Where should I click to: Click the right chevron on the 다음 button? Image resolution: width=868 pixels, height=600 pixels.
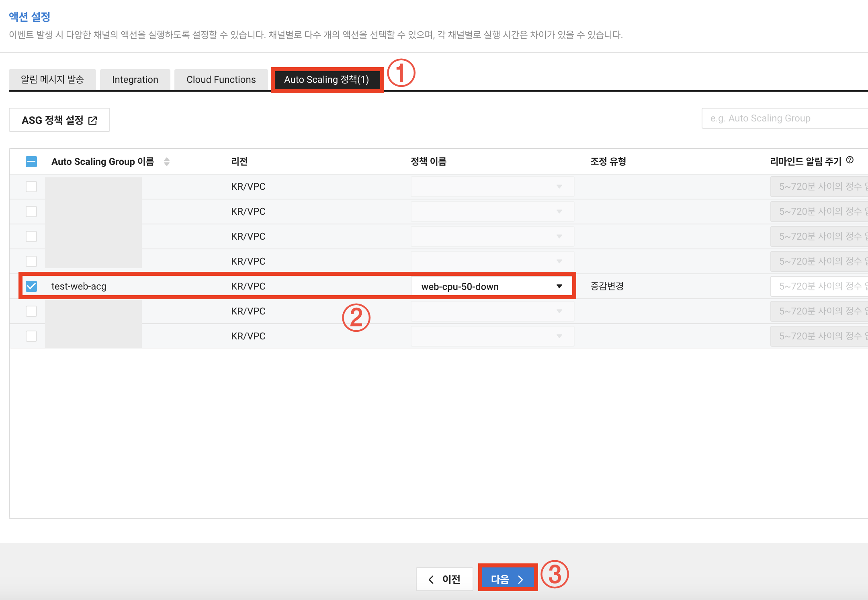[x=521, y=579]
